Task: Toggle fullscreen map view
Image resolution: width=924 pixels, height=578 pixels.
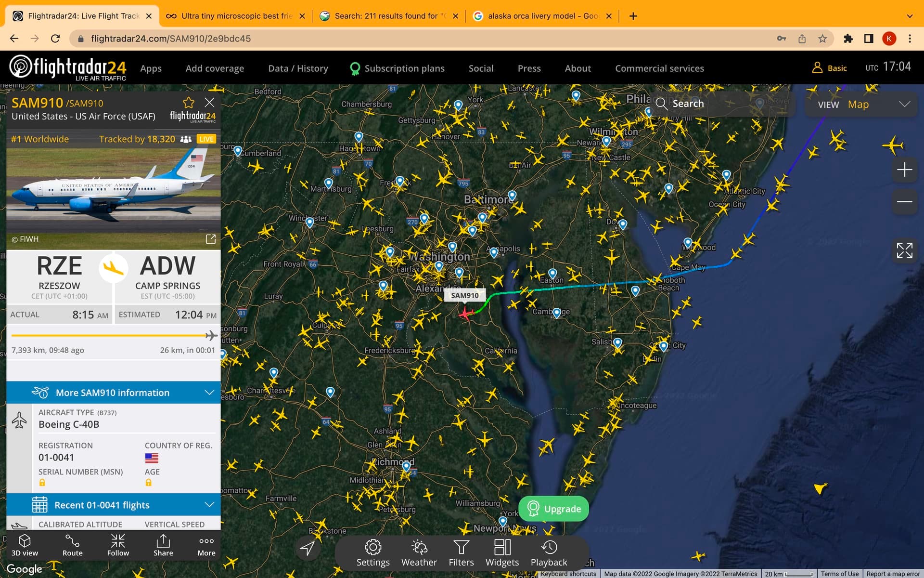Action: coord(904,250)
